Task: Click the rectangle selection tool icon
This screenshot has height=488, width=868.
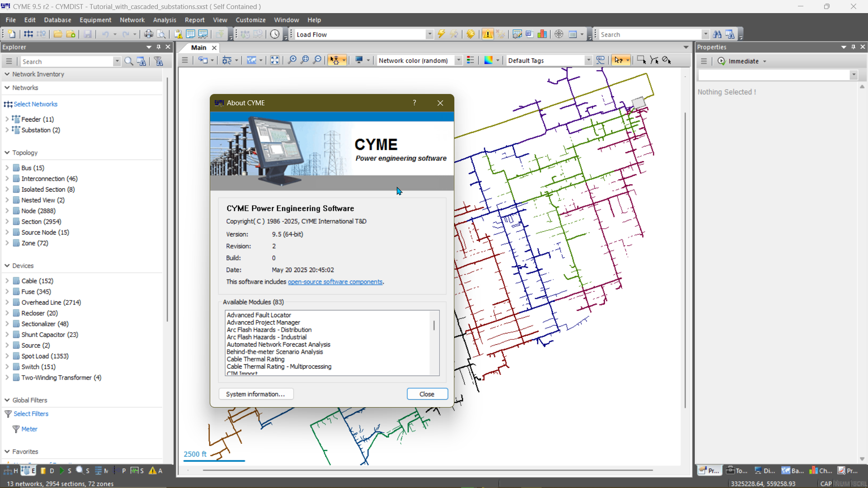Action: [641, 60]
